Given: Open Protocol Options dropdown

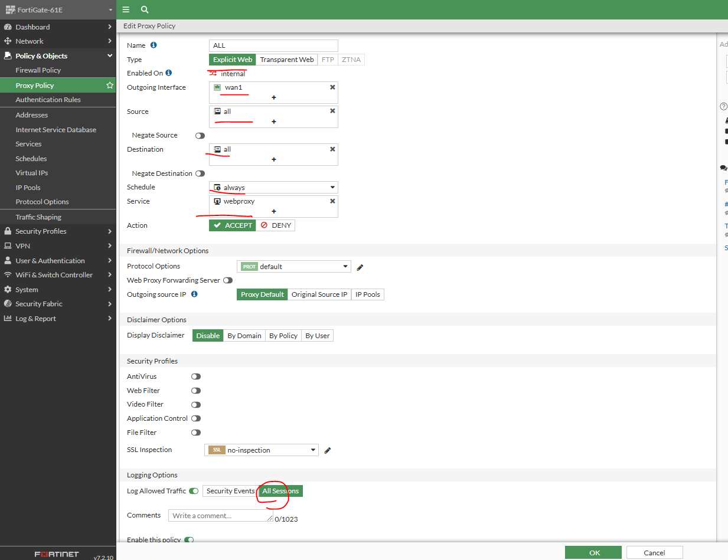Looking at the screenshot, I should pos(294,267).
